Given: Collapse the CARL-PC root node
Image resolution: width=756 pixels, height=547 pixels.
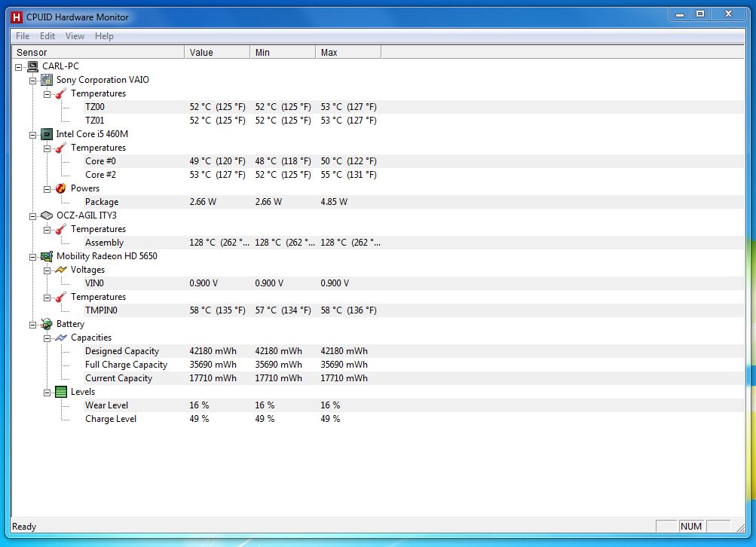Looking at the screenshot, I should coord(18,67).
